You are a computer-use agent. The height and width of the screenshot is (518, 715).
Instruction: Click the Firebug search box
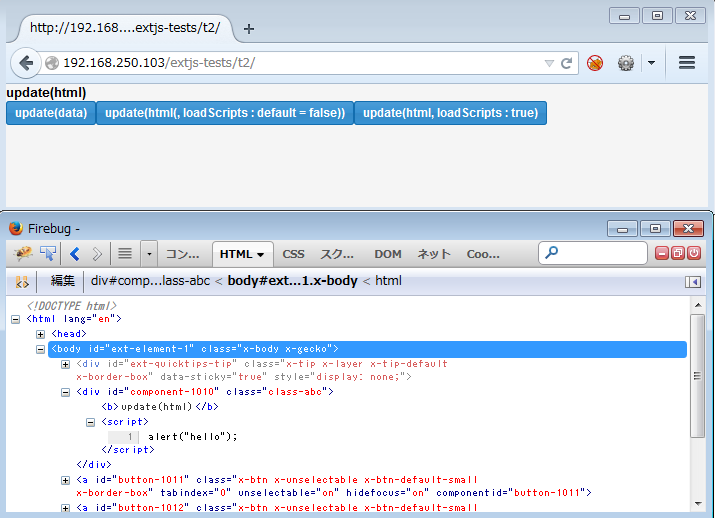point(593,253)
